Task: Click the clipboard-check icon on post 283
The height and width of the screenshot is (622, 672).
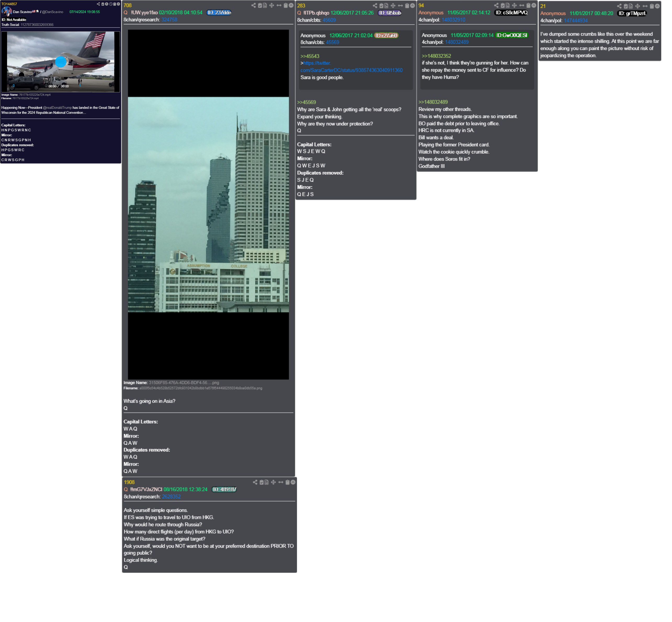Action: (x=381, y=6)
